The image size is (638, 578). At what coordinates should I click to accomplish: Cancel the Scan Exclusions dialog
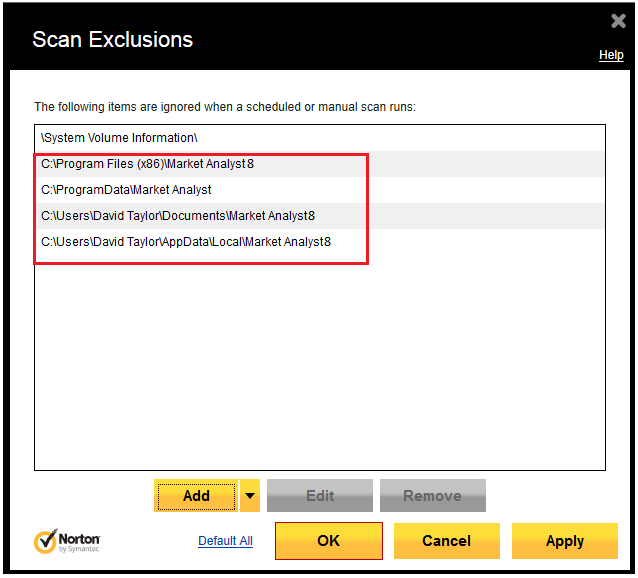tap(446, 541)
